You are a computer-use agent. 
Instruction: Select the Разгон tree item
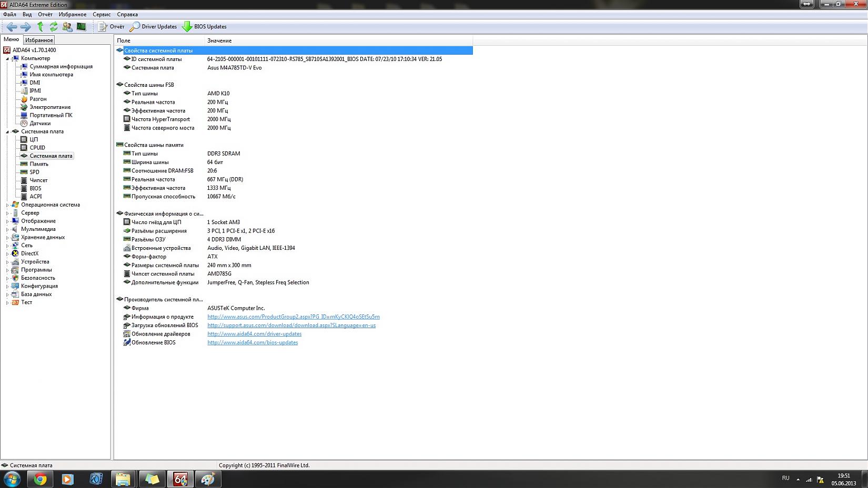(38, 99)
